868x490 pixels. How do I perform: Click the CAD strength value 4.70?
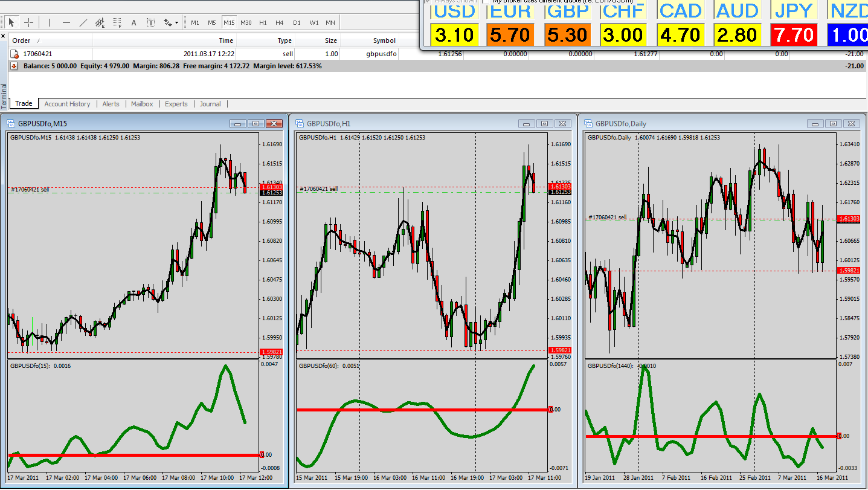coord(681,34)
